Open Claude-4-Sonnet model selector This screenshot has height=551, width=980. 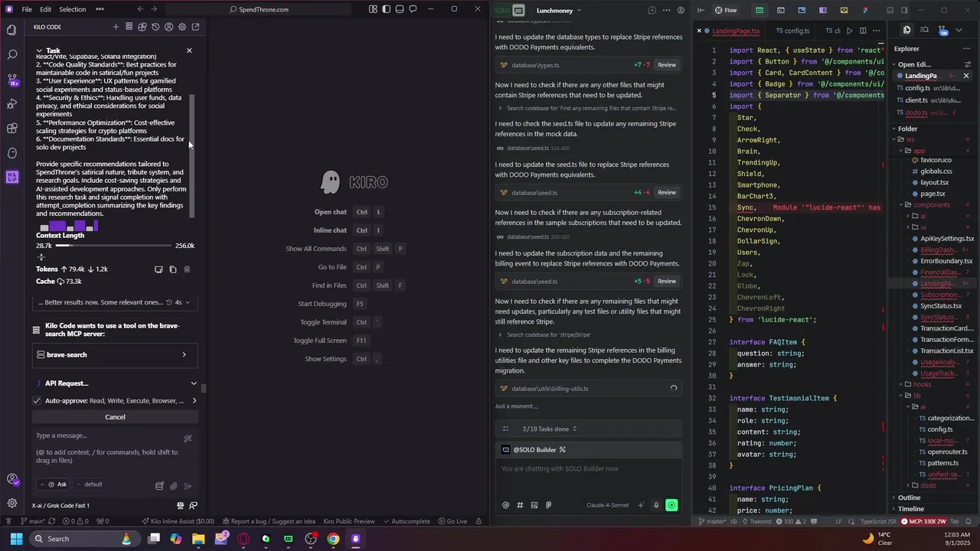(x=608, y=505)
